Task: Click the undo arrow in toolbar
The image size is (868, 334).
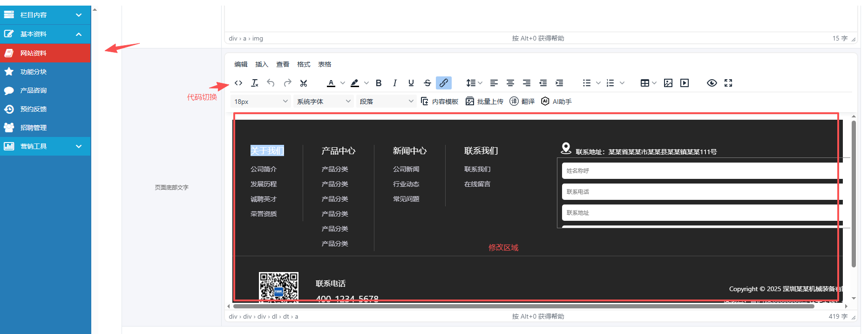Action: (x=271, y=83)
